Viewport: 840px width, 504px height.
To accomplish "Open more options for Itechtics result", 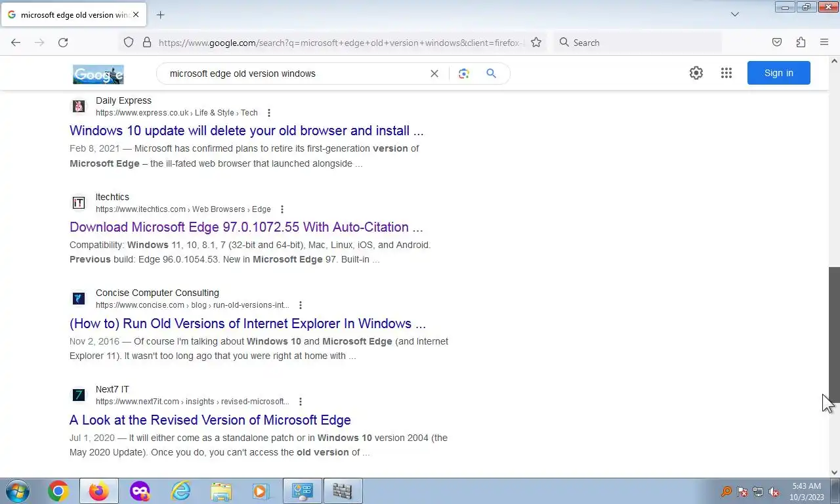I will click(x=282, y=209).
